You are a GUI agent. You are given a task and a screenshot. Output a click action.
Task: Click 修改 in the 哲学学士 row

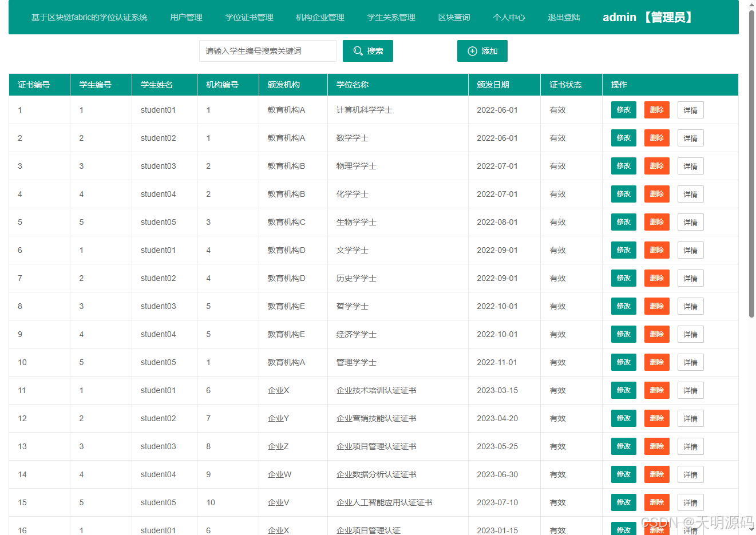[624, 306]
